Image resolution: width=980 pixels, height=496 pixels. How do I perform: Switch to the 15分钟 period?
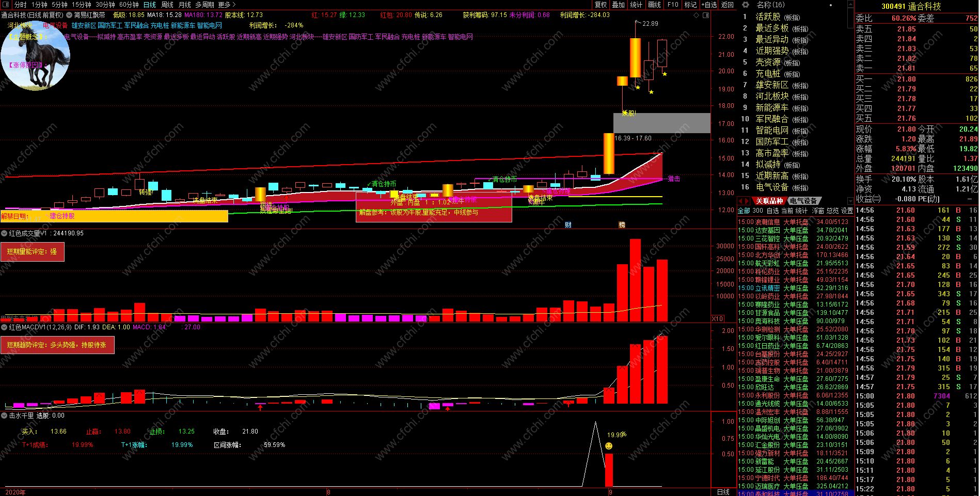(x=81, y=5)
